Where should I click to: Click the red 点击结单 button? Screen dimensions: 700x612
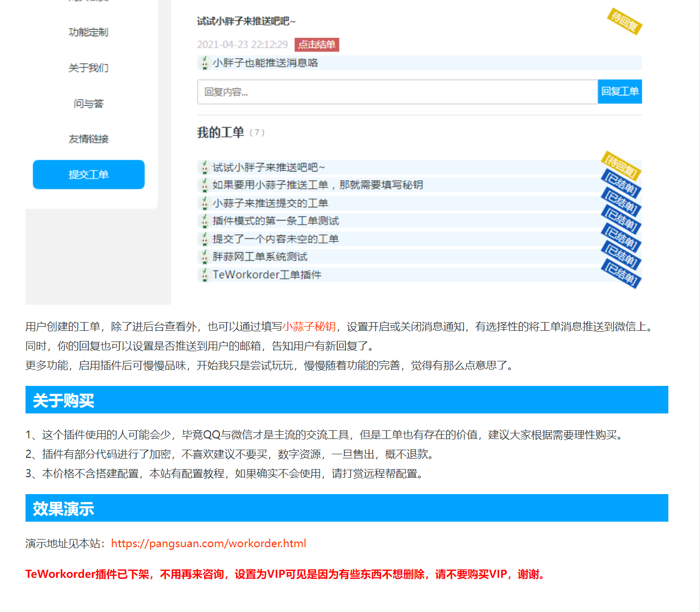click(316, 45)
